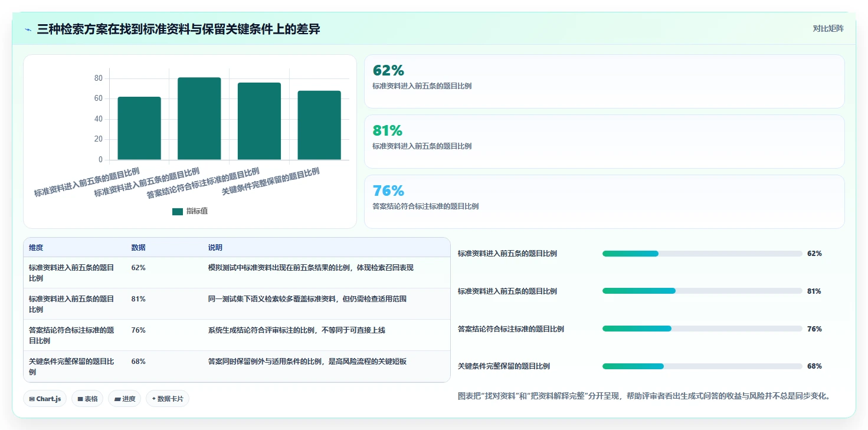Select the 表格 chip

click(x=87, y=399)
